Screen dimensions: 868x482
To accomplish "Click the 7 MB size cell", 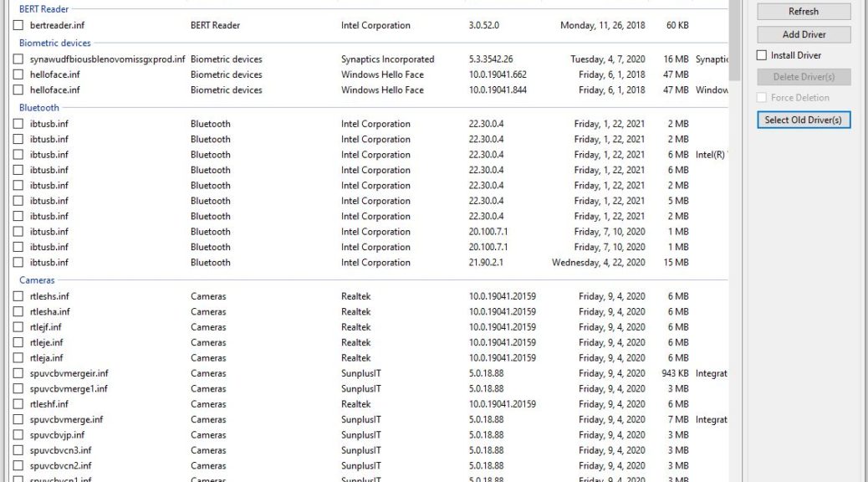I will coord(679,419).
